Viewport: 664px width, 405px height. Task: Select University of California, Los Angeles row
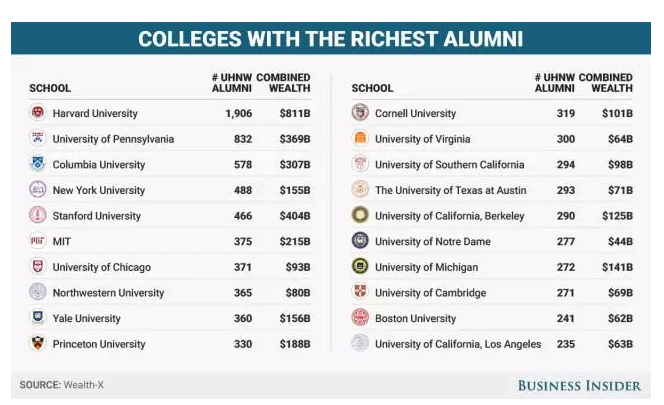(x=492, y=344)
